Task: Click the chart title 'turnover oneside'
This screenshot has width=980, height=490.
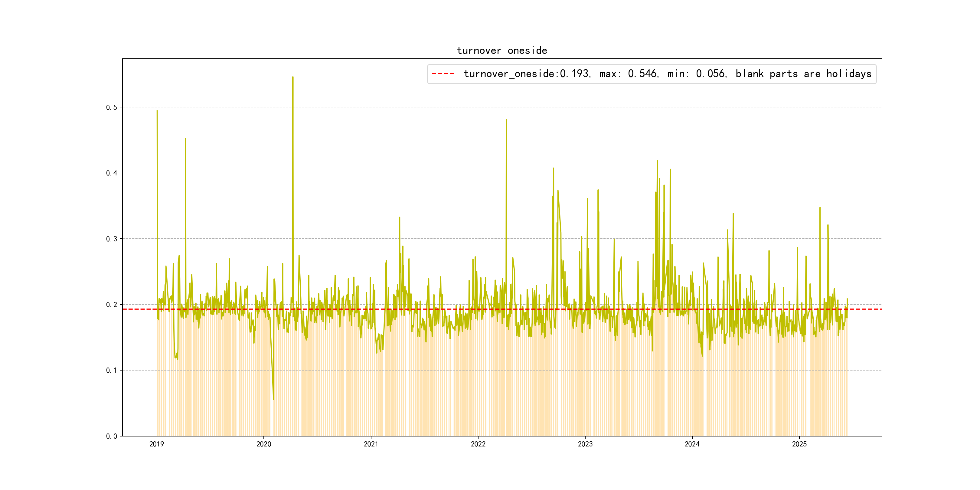Action: (x=501, y=51)
